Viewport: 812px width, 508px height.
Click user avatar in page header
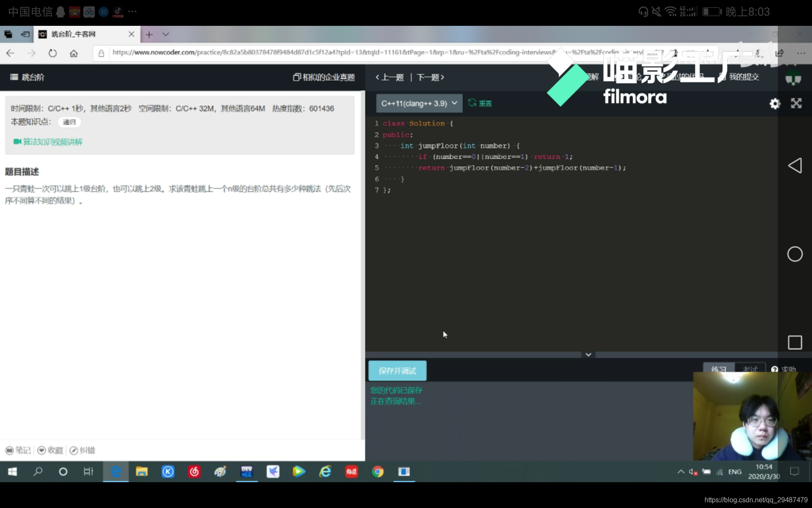click(x=793, y=78)
